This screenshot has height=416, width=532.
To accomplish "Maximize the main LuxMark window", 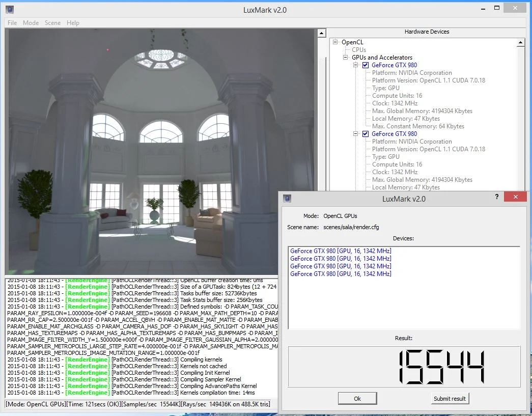I will coord(497,8).
